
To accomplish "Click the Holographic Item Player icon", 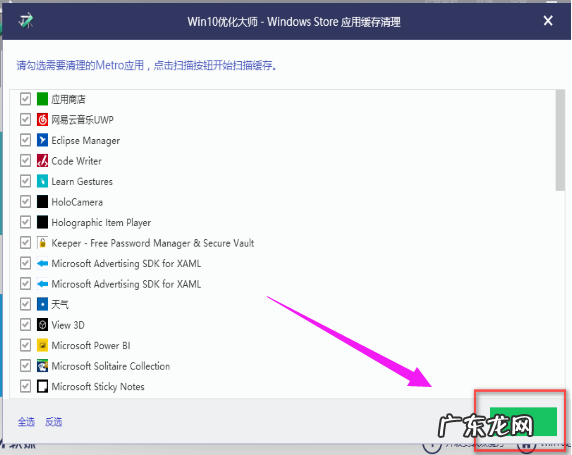I will click(42, 222).
